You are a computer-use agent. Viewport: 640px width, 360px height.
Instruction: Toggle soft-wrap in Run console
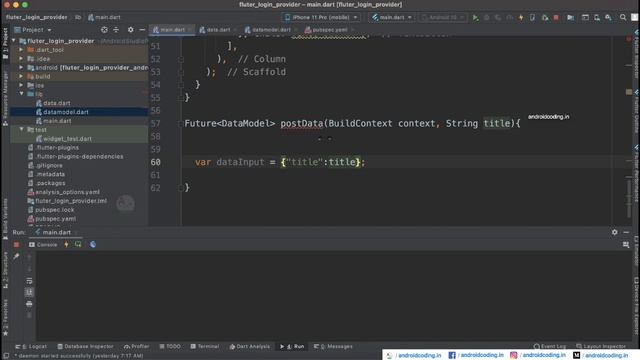tap(29, 281)
